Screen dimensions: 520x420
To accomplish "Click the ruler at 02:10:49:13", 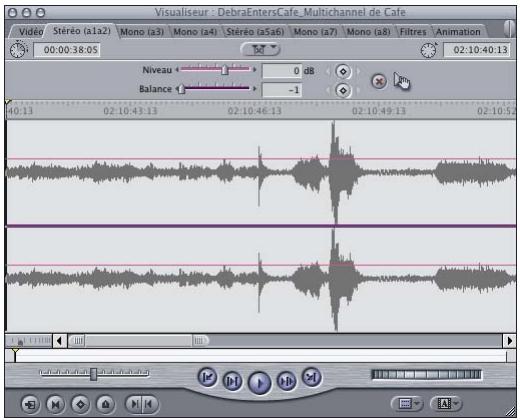I will [379, 111].
